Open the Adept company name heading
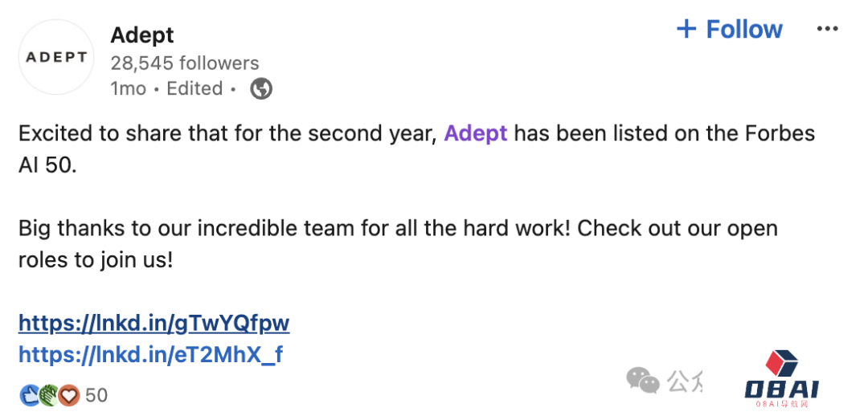Screen dimensions: 868x416 [x=141, y=35]
